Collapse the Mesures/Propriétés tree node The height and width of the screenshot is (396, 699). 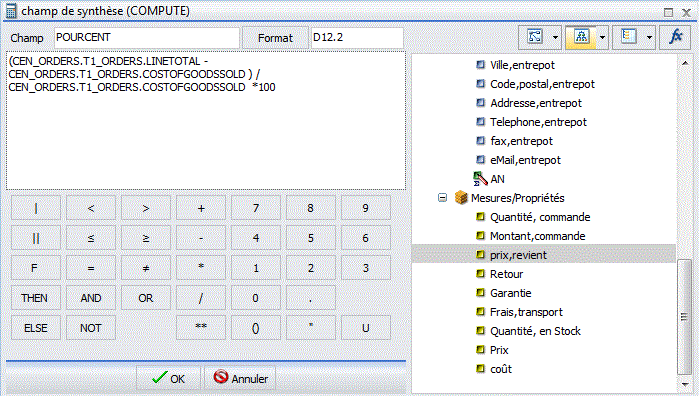pos(442,198)
